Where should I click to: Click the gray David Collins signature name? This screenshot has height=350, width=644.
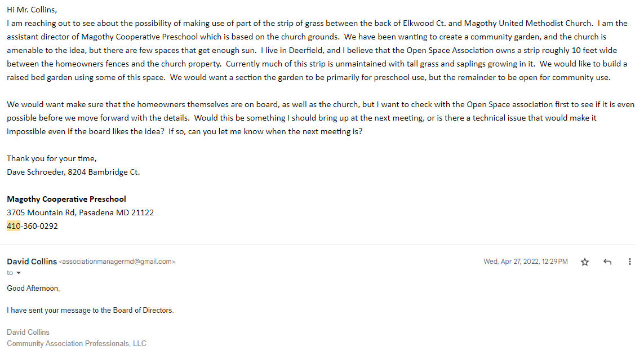(28, 332)
